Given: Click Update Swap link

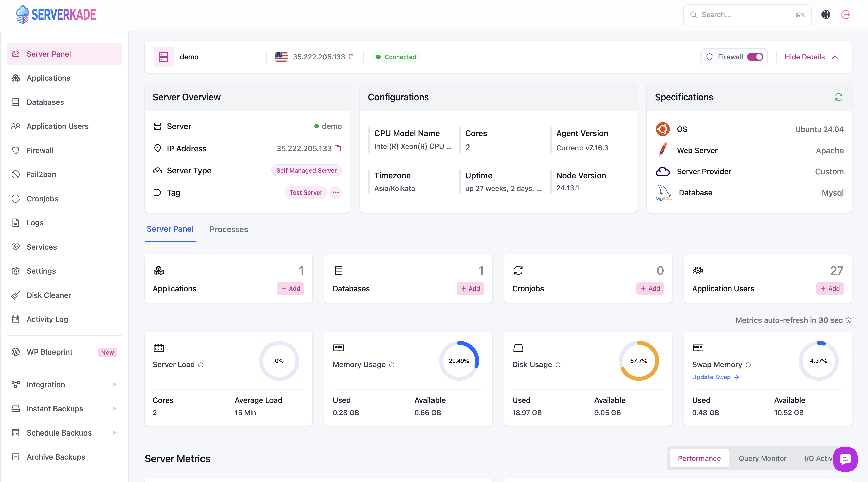Looking at the screenshot, I should tap(716, 377).
